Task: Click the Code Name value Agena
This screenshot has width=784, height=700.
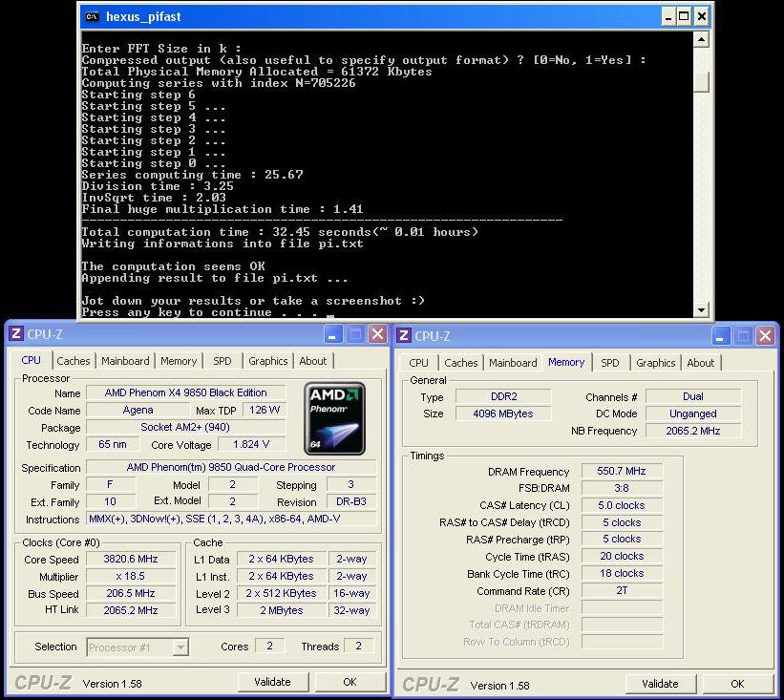Action: [138, 410]
